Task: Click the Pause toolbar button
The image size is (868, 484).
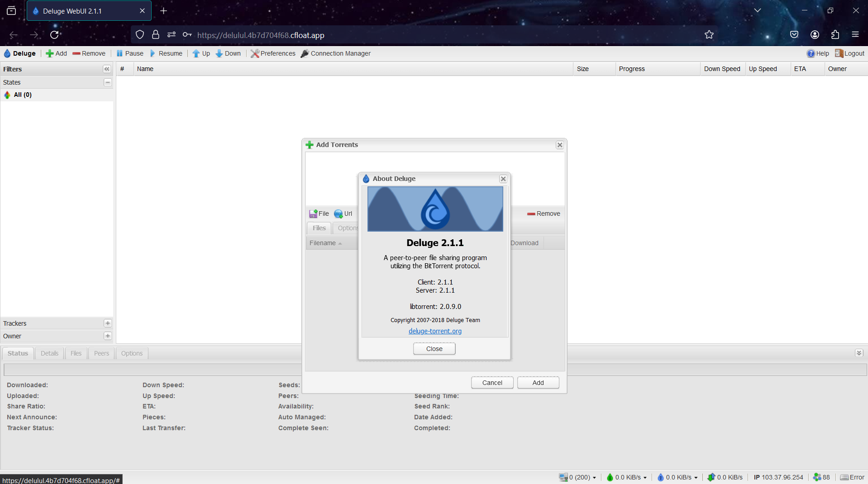Action: (x=130, y=53)
